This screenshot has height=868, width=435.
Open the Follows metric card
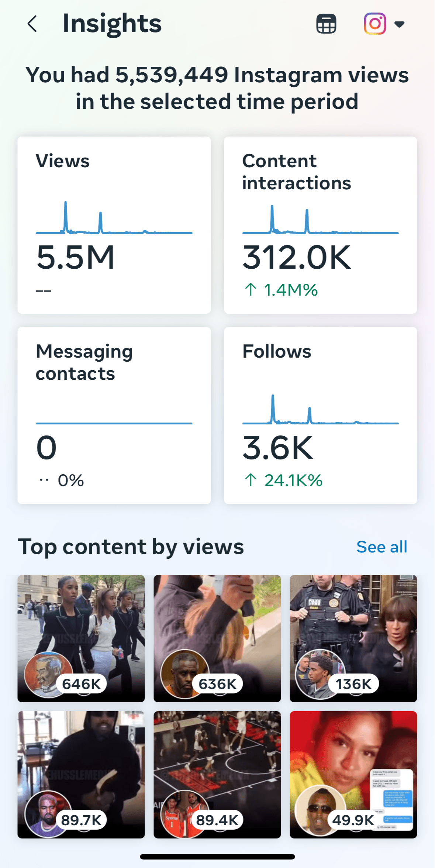click(320, 415)
